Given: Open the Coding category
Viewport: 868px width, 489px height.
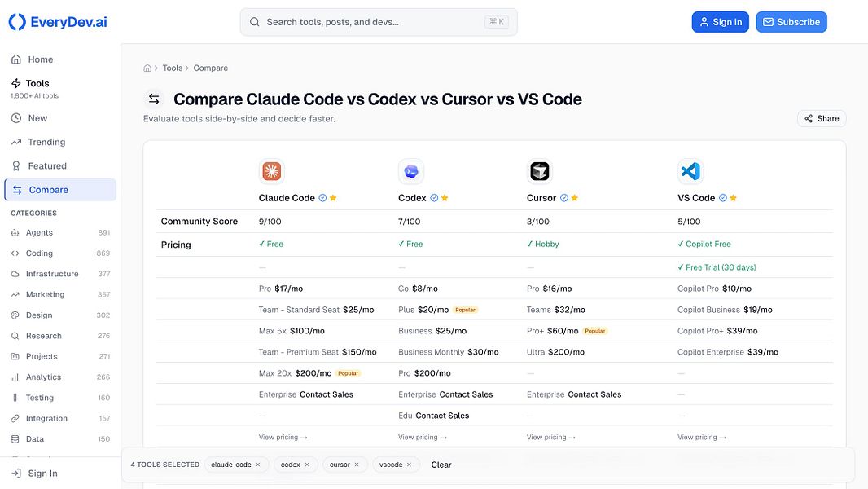Looking at the screenshot, I should [x=60, y=253].
